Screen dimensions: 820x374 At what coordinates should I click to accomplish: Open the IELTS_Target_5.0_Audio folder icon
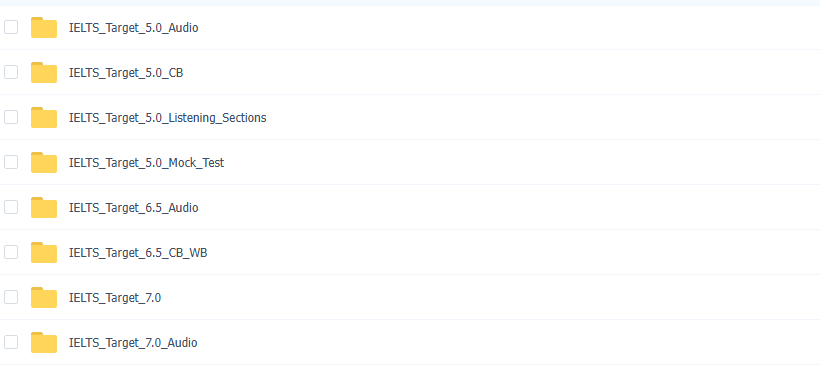(44, 27)
